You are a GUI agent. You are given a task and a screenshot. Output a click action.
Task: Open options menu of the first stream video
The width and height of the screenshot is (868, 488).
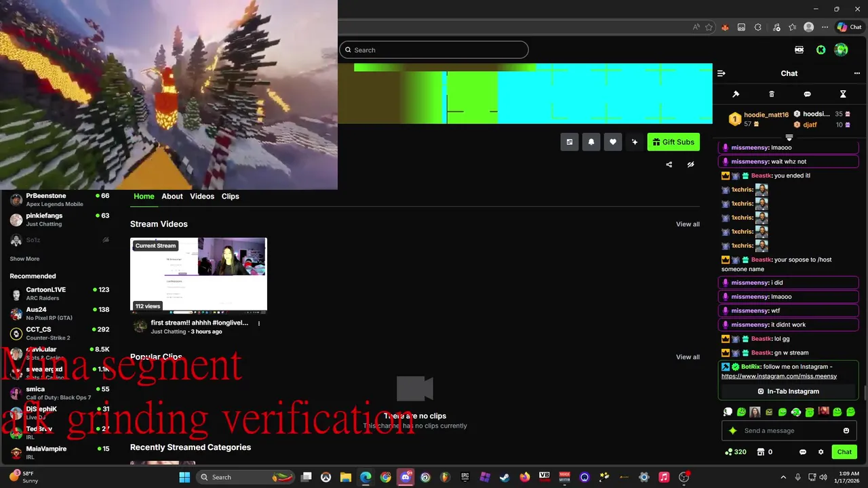click(259, 323)
